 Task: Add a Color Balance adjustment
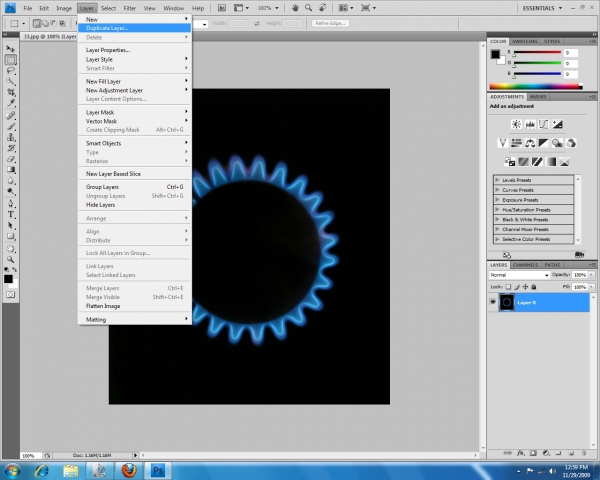(530, 143)
